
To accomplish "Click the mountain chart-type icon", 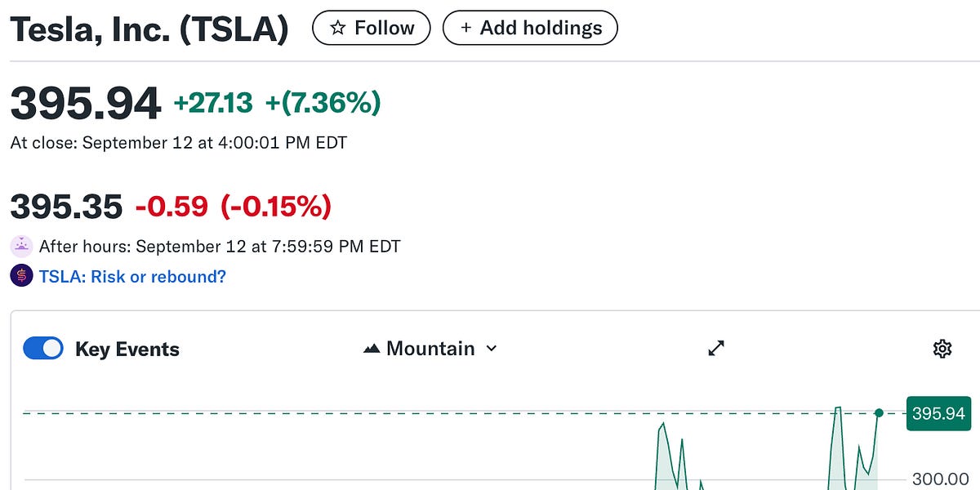I will click(x=372, y=349).
